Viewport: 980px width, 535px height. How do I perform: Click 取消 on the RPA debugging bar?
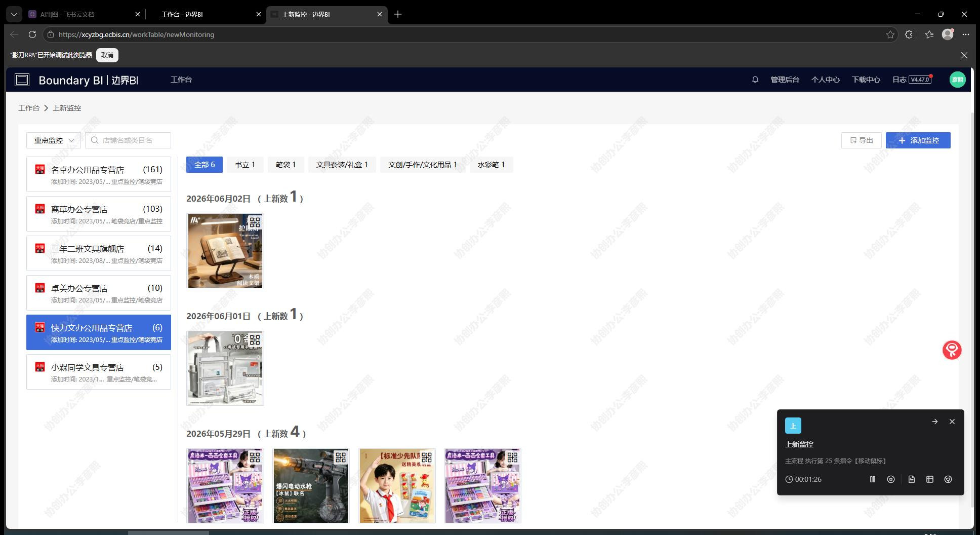tap(107, 55)
